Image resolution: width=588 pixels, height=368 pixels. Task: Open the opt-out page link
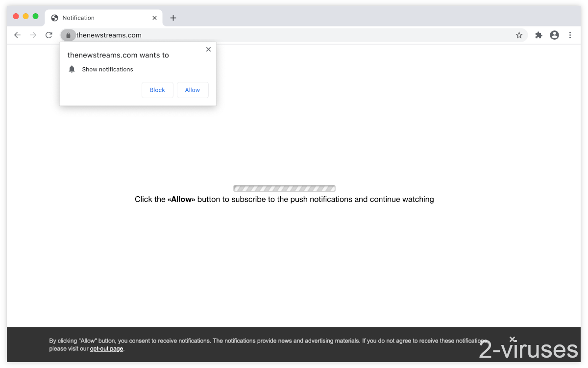[106, 348]
